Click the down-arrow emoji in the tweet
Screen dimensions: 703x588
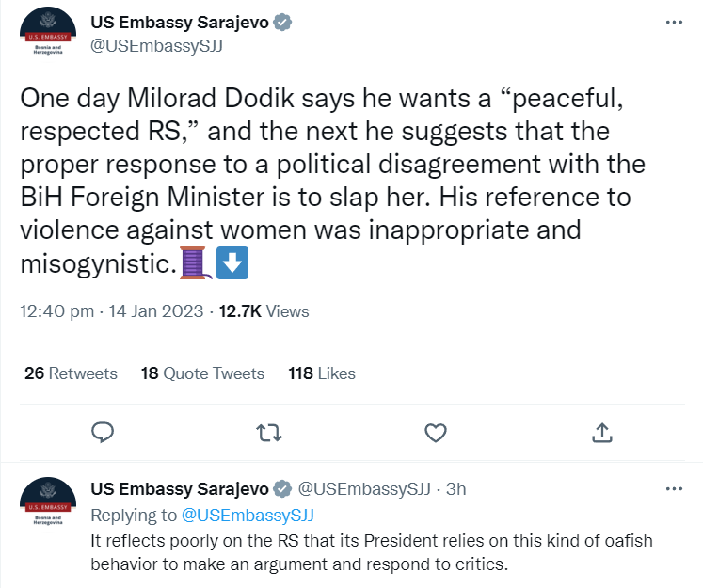[x=232, y=263]
